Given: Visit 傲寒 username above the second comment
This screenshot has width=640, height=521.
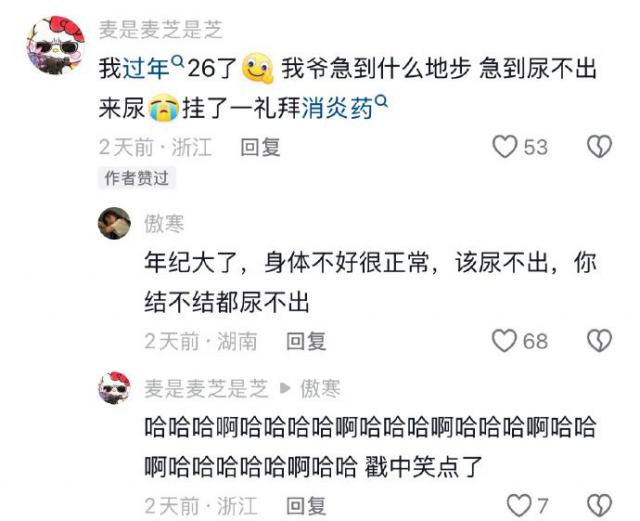Looking at the screenshot, I should click(x=164, y=223).
